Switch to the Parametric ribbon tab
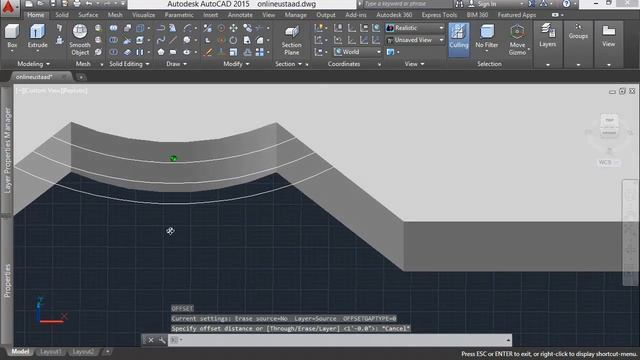The width and height of the screenshot is (640, 360). click(x=179, y=15)
